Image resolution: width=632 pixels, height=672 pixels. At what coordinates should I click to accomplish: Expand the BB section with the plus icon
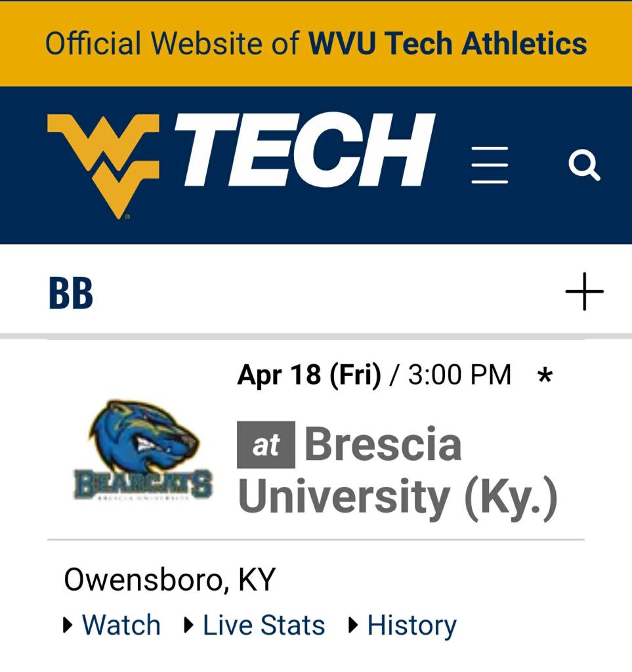click(584, 291)
